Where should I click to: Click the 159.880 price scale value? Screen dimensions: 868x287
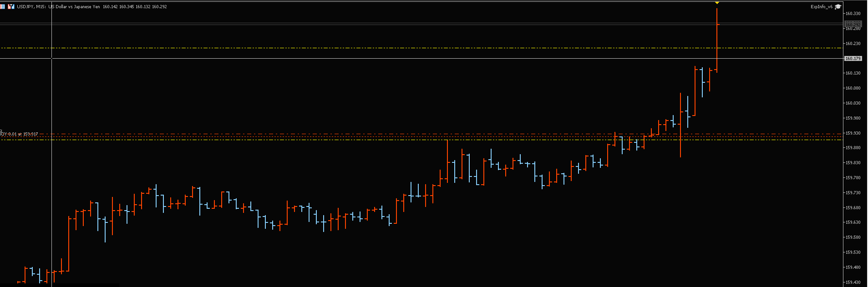[853, 148]
